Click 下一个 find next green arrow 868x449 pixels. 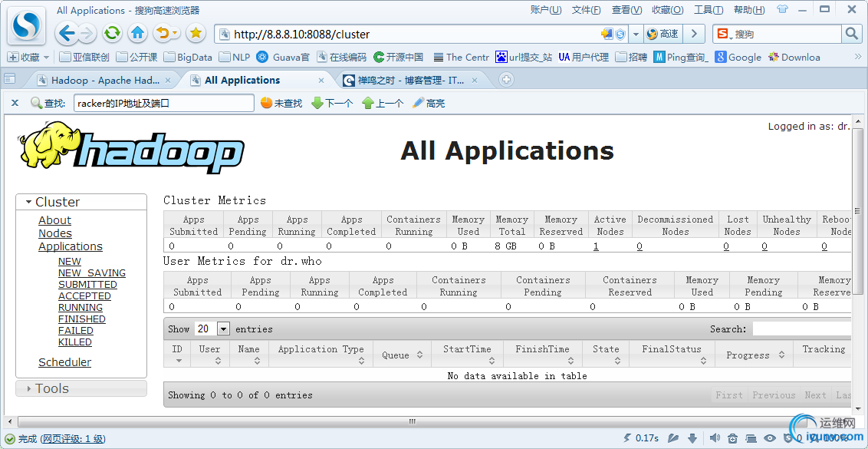[x=332, y=103]
